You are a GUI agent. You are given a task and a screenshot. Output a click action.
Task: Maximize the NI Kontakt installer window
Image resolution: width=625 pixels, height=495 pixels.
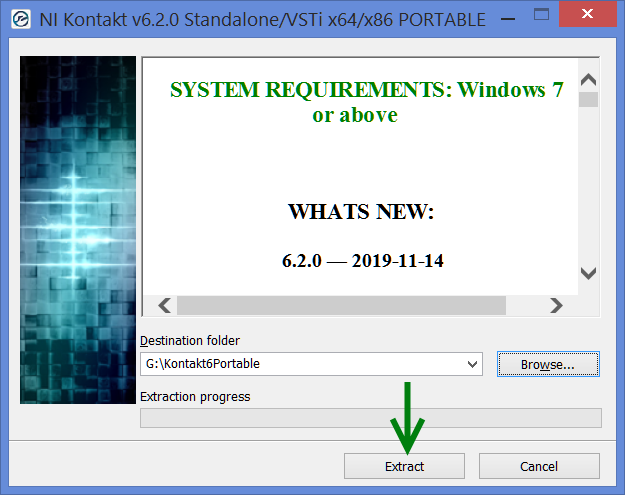[541, 15]
